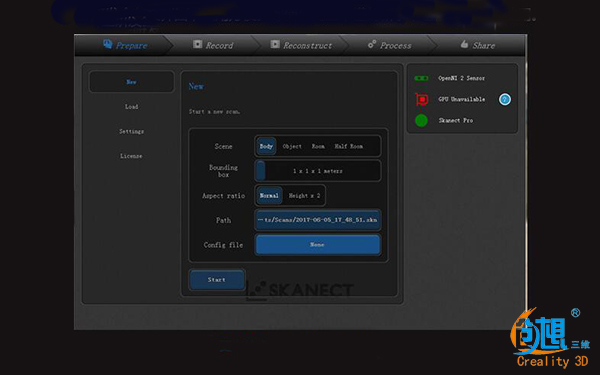Select New in the sidebar
Image resolution: width=600 pixels, height=375 pixels.
tap(131, 82)
